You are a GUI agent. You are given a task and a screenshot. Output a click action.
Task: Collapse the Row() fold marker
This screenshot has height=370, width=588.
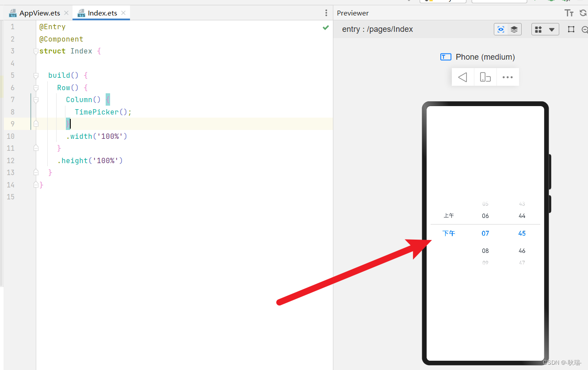pyautogui.click(x=36, y=88)
